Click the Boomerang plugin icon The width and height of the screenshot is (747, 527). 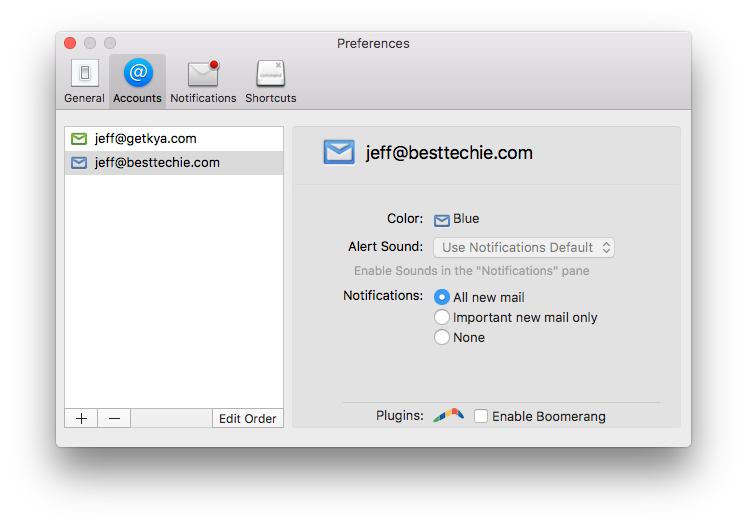pyautogui.click(x=448, y=415)
